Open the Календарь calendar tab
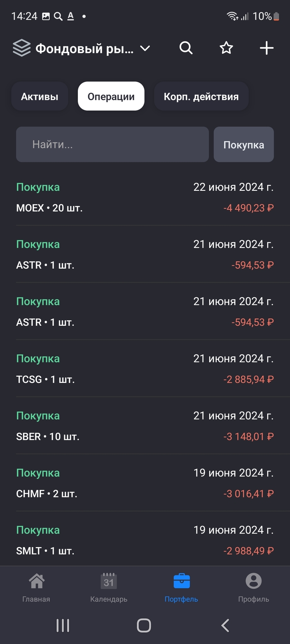Screen dimensions: 290x644 pos(109,587)
